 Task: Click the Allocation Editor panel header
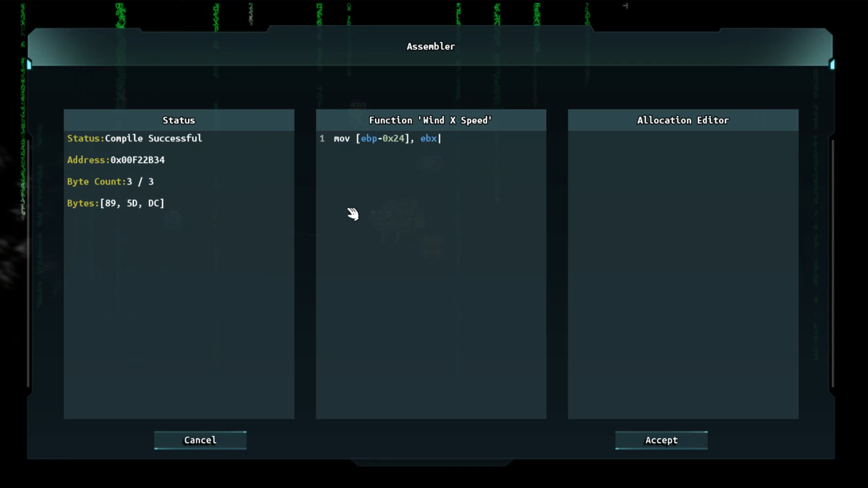click(683, 120)
